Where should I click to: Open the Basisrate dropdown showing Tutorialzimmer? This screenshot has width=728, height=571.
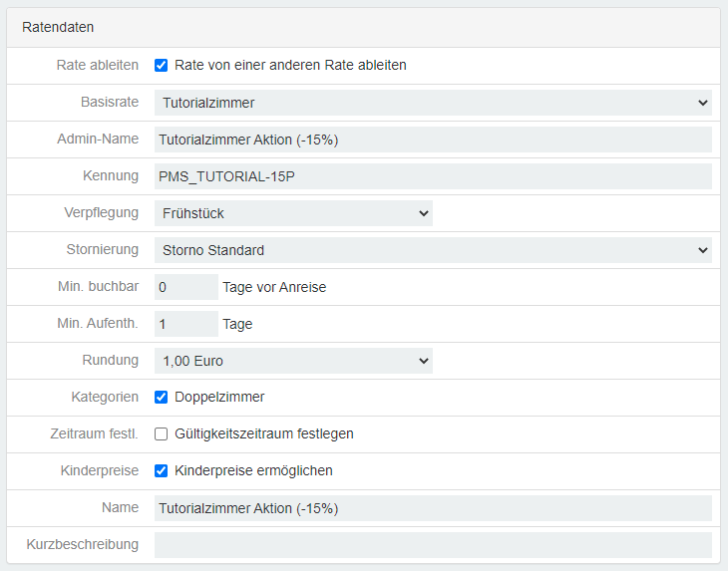432,103
